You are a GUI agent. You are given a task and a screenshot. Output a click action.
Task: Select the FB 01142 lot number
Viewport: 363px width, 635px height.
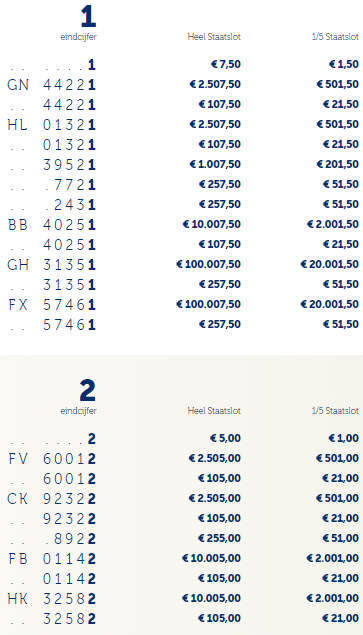pyautogui.click(x=51, y=559)
